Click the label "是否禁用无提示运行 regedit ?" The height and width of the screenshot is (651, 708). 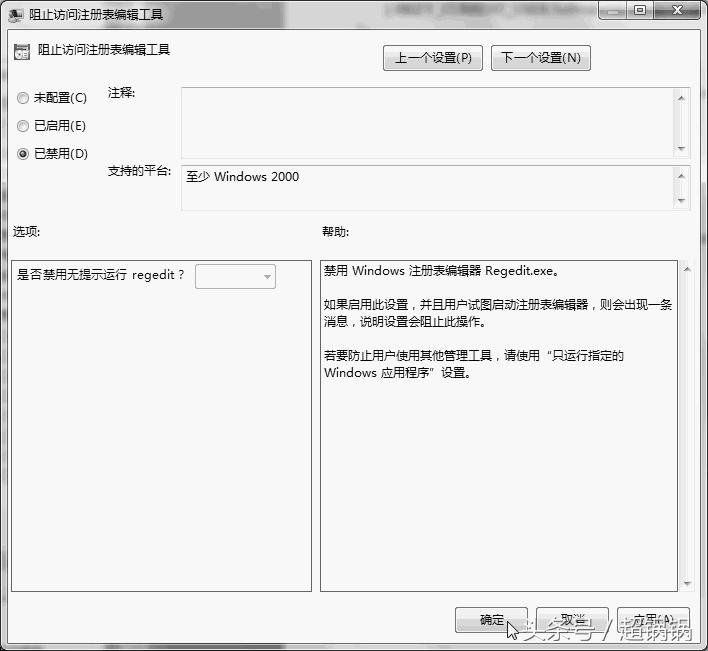pyautogui.click(x=101, y=274)
